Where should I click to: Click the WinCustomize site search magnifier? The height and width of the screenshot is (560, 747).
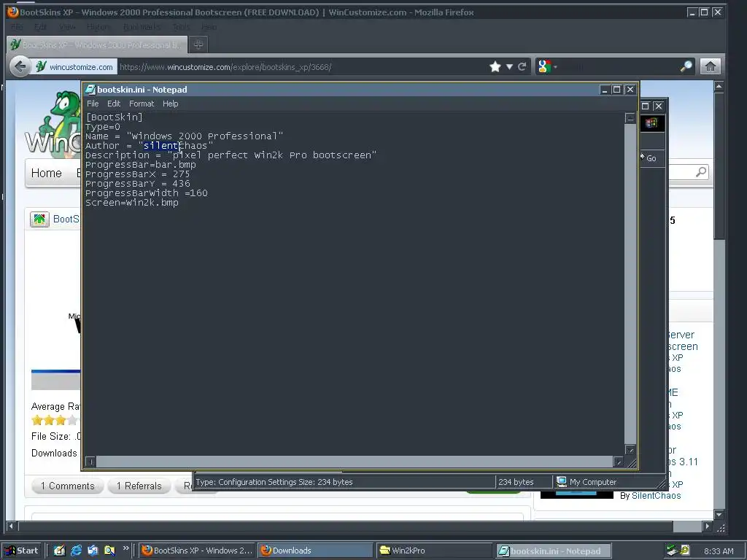(701, 172)
